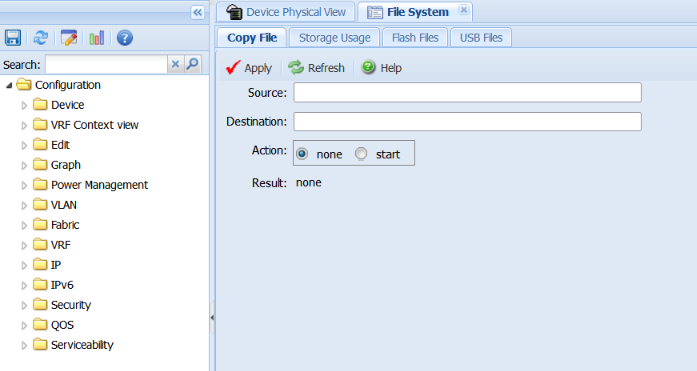Image resolution: width=697 pixels, height=371 pixels.
Task: Open the Storage Usage tab
Action: point(335,38)
